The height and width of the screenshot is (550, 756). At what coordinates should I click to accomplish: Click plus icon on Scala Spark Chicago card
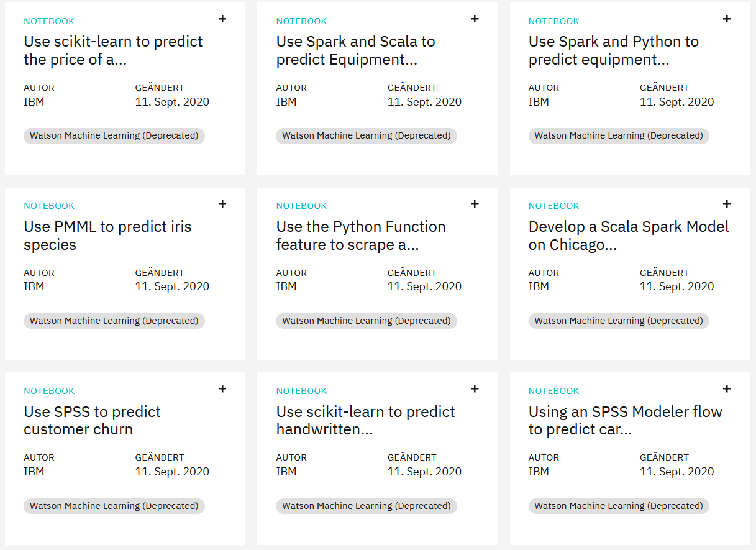[x=727, y=204]
